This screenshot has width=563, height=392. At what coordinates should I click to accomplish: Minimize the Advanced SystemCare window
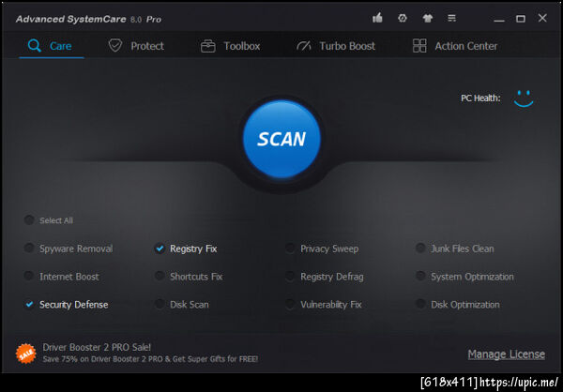point(499,21)
